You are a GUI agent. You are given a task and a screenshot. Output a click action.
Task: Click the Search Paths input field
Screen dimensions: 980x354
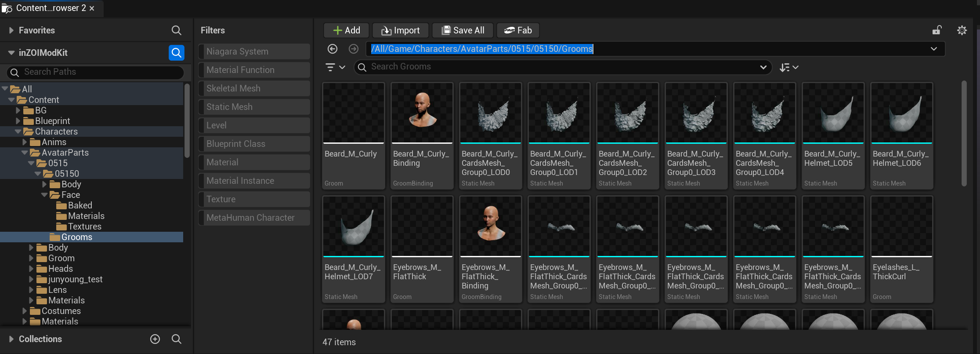tap(95, 72)
